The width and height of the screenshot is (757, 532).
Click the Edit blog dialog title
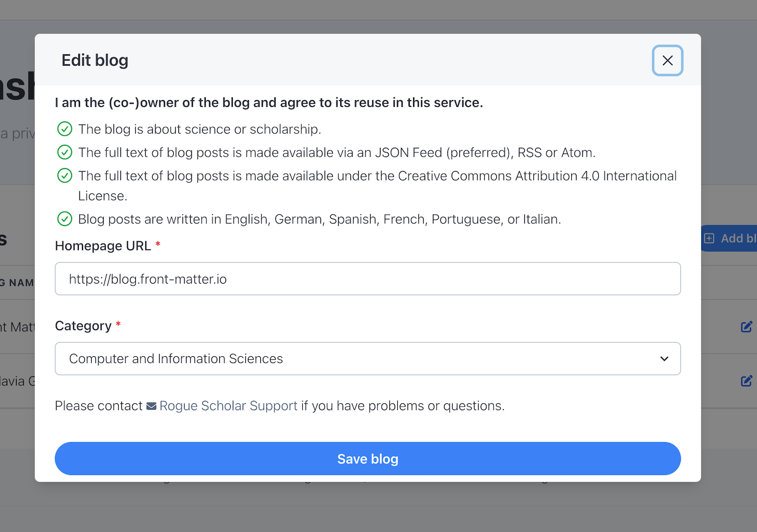click(95, 61)
